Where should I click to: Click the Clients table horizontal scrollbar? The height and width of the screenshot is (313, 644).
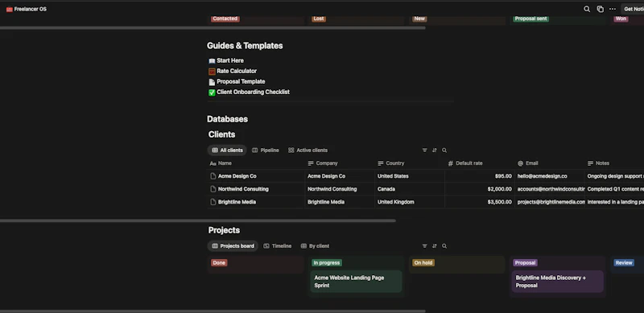pyautogui.click(x=198, y=220)
